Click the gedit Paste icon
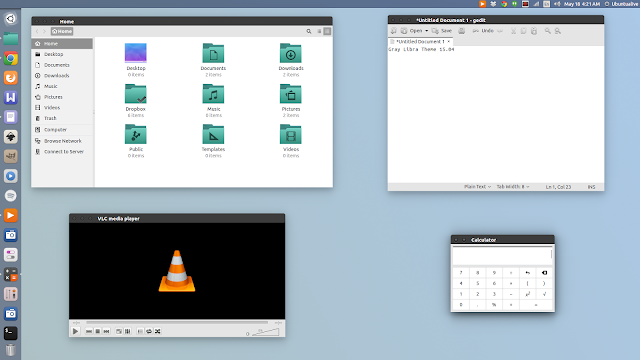640x360 pixels. coord(534,31)
